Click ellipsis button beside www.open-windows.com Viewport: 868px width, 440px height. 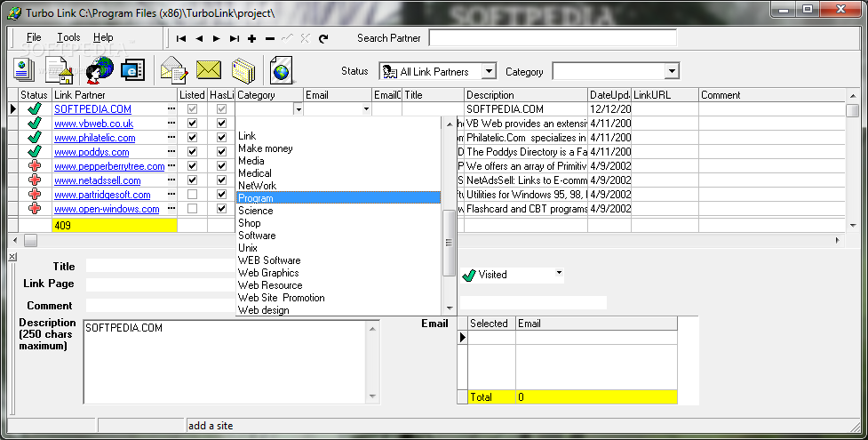pyautogui.click(x=171, y=209)
